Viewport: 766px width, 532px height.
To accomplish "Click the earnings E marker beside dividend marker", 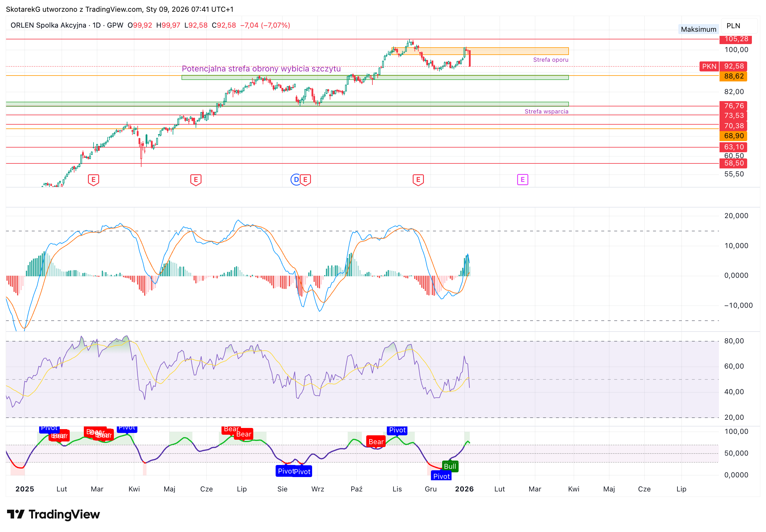I will click(305, 180).
